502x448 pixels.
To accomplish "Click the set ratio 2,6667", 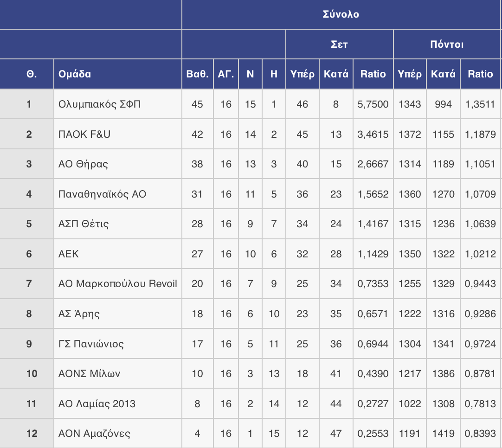I will click(x=373, y=164).
